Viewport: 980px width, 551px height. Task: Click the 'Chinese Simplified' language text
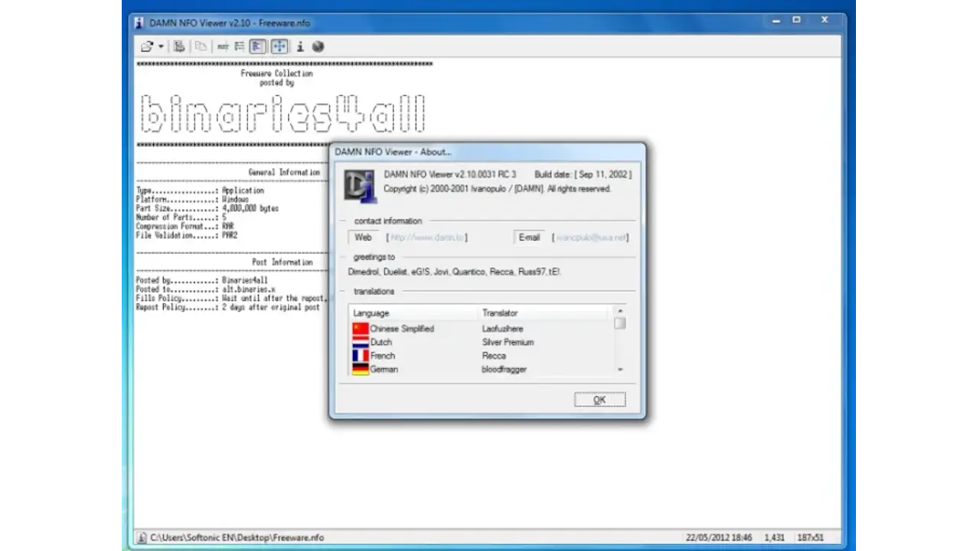[402, 328]
